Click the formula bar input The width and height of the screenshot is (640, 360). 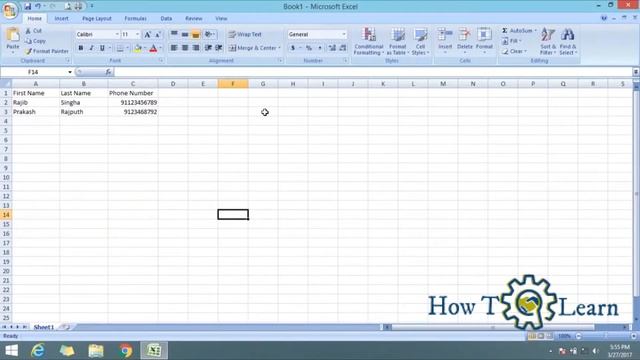pos(373,72)
